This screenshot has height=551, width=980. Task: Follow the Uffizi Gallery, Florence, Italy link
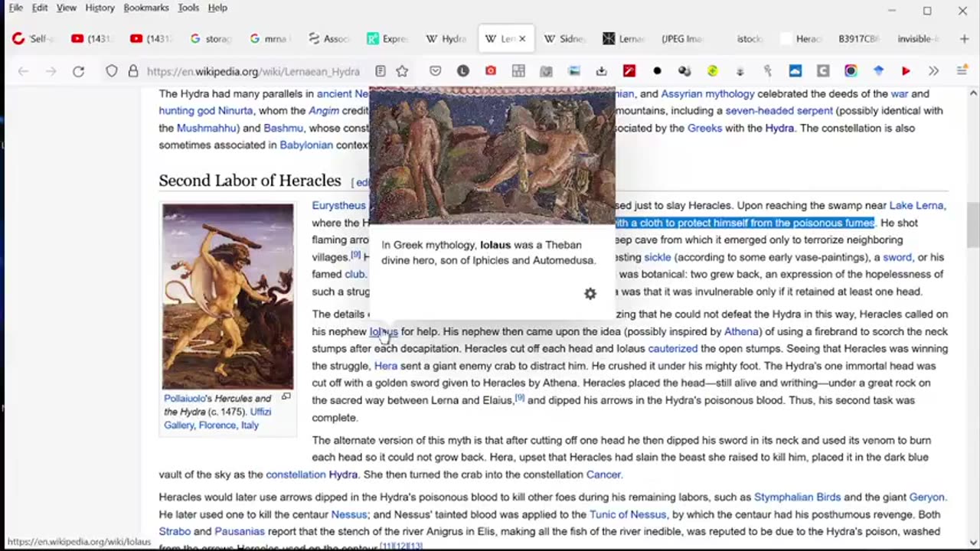tap(217, 418)
